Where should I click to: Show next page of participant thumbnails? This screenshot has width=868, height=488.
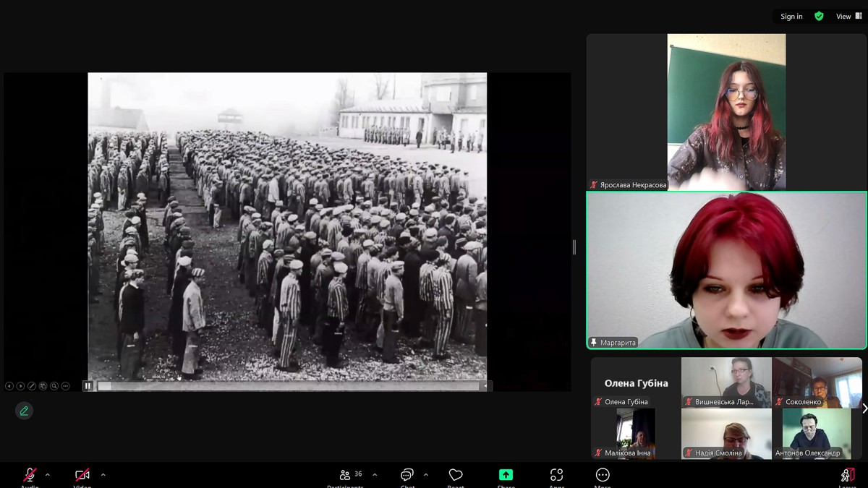click(864, 408)
